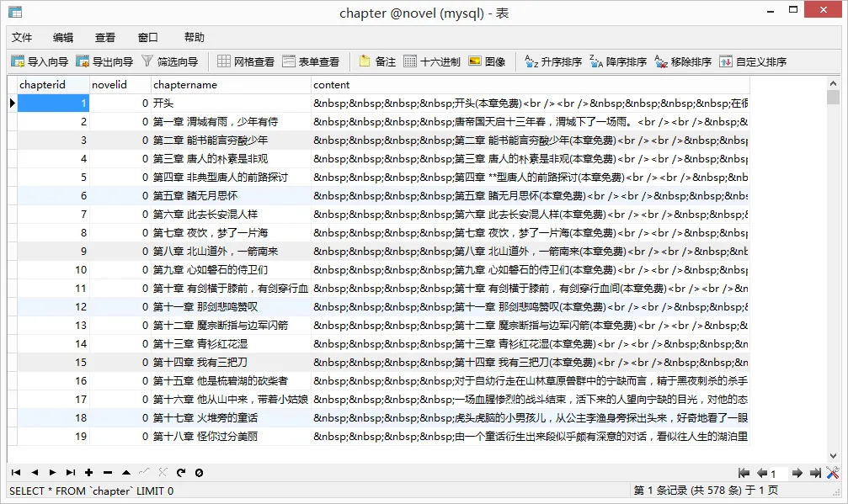
Task: Click the chapterid column header
Action: (x=54, y=85)
